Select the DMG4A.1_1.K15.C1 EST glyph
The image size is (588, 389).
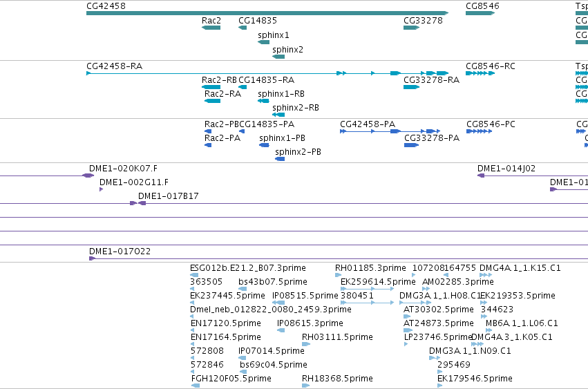point(486,275)
